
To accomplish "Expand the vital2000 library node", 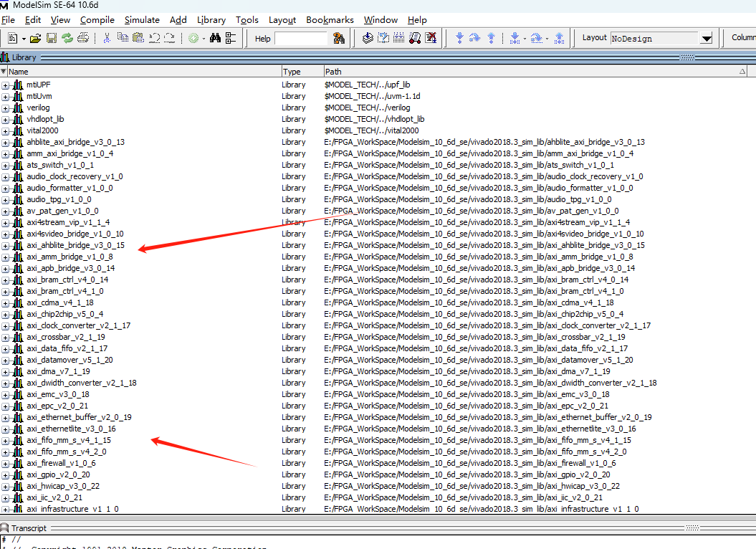I will coord(5,131).
